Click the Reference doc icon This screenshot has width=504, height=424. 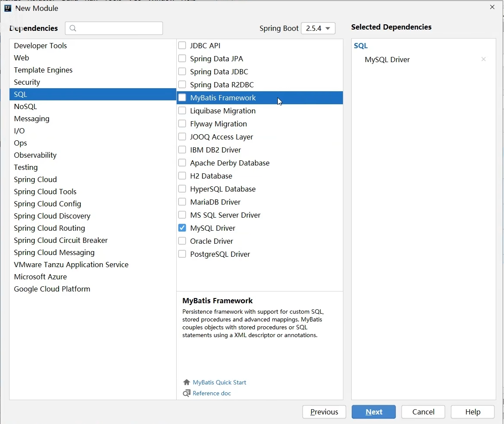pyautogui.click(x=186, y=393)
